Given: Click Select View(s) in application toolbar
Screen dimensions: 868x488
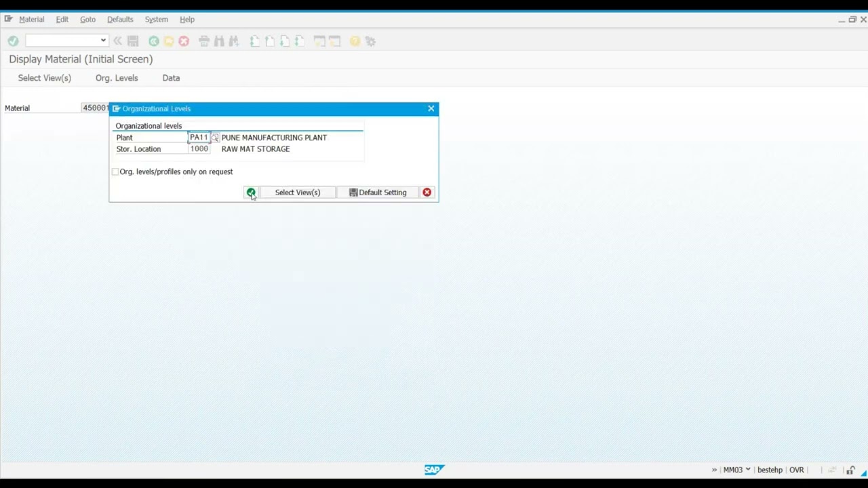Looking at the screenshot, I should [45, 78].
